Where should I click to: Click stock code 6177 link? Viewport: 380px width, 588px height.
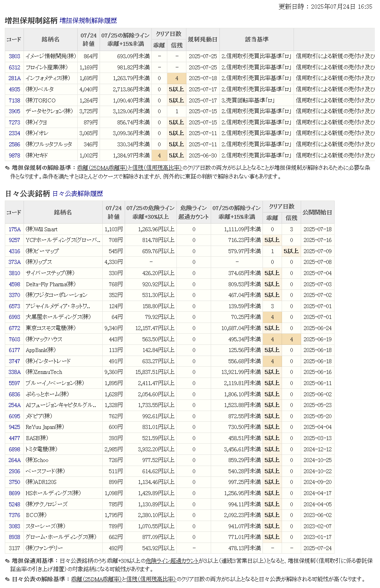(x=14, y=350)
